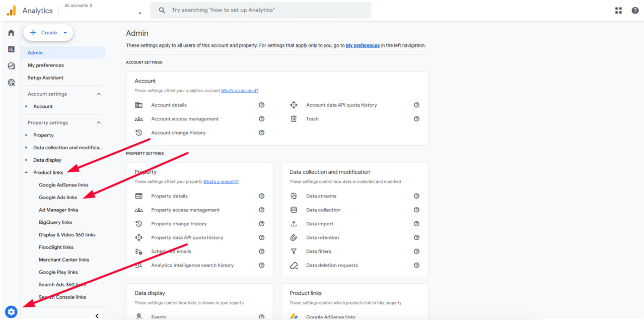
Task: Open the Reports icon in left rail
Action: (11, 49)
